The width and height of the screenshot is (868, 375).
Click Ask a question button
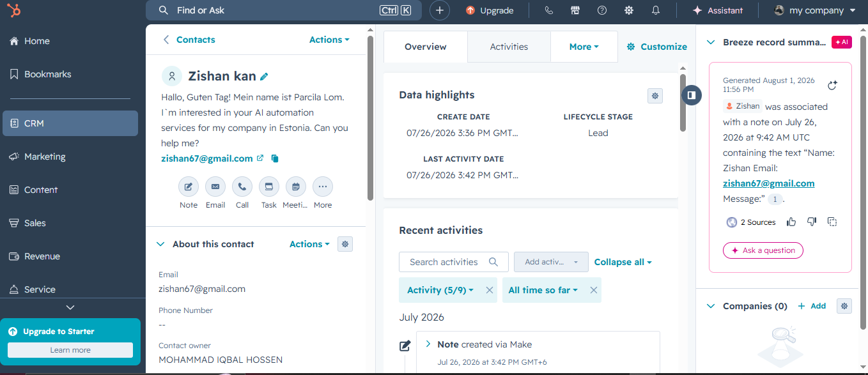click(763, 250)
